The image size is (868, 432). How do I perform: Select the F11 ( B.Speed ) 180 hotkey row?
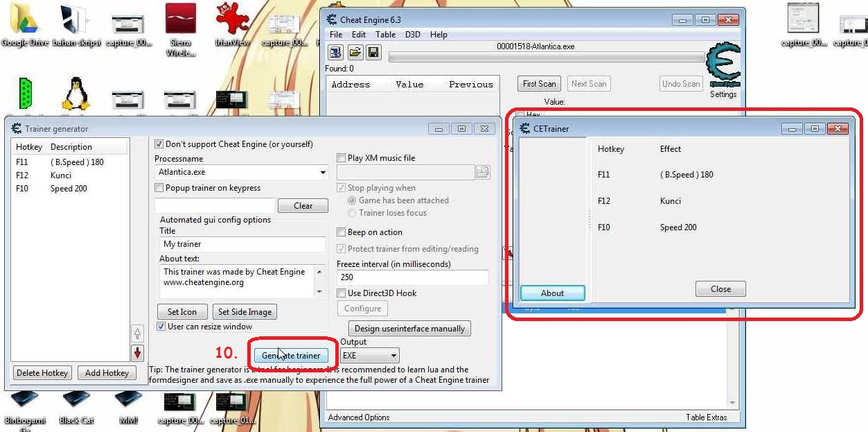(70, 162)
